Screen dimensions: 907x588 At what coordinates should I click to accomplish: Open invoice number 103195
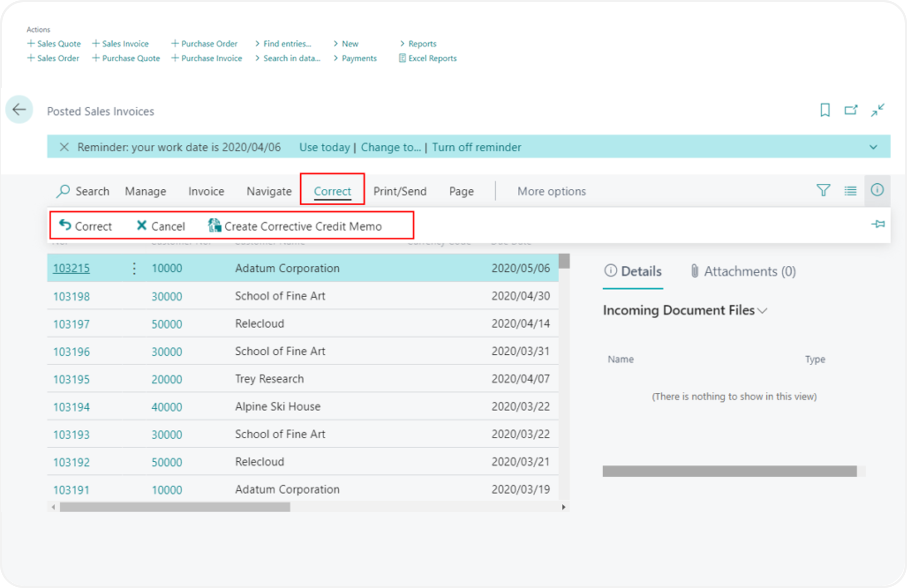pyautogui.click(x=71, y=379)
